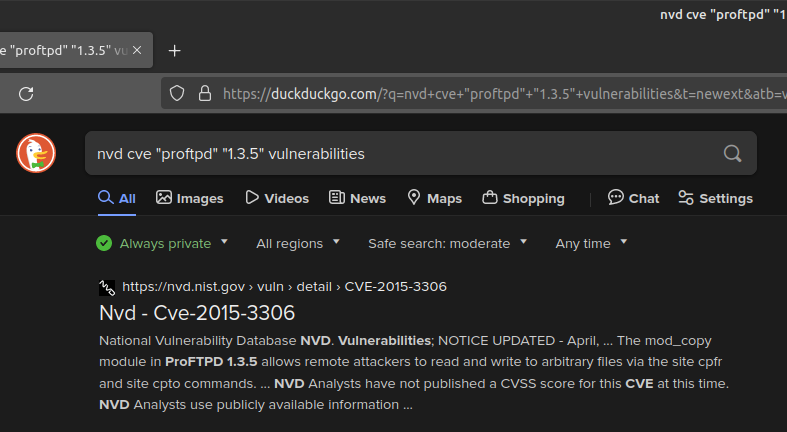Image resolution: width=787 pixels, height=432 pixels.
Task: Open the Chat feature
Action: pyautogui.click(x=633, y=199)
